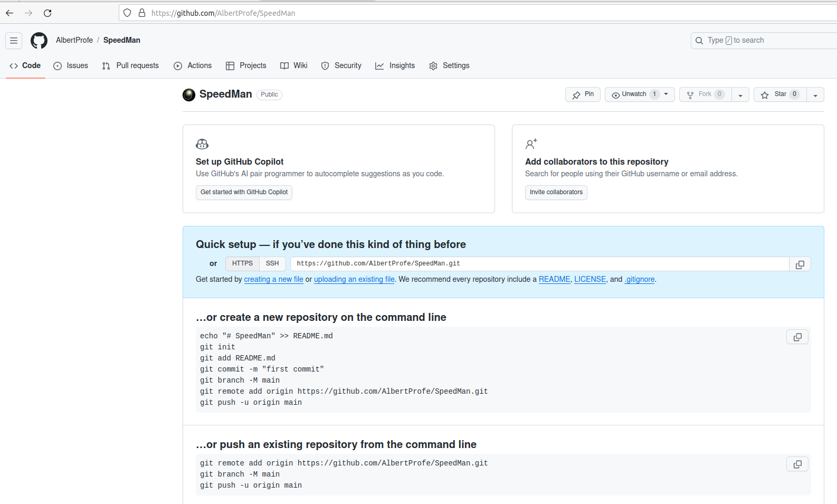Open the tracking protection shield icon

tap(127, 13)
